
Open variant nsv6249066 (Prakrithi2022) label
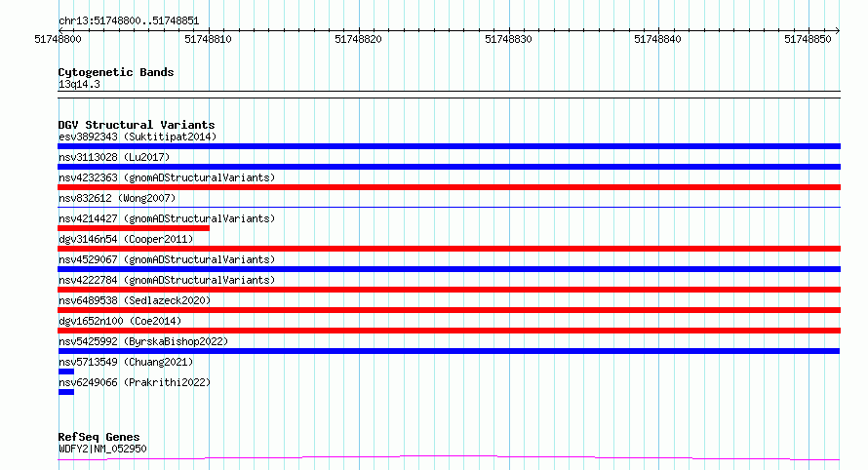(135, 382)
